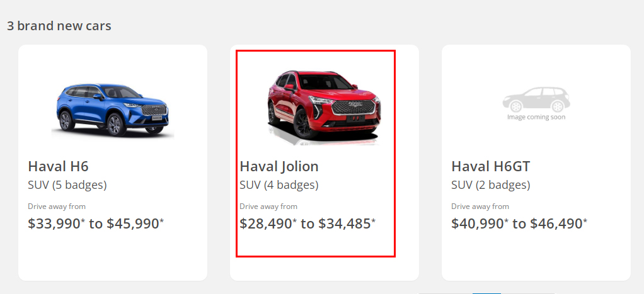Open the Haval H6GT title link
Image resolution: width=644 pixels, height=294 pixels.
(x=491, y=166)
